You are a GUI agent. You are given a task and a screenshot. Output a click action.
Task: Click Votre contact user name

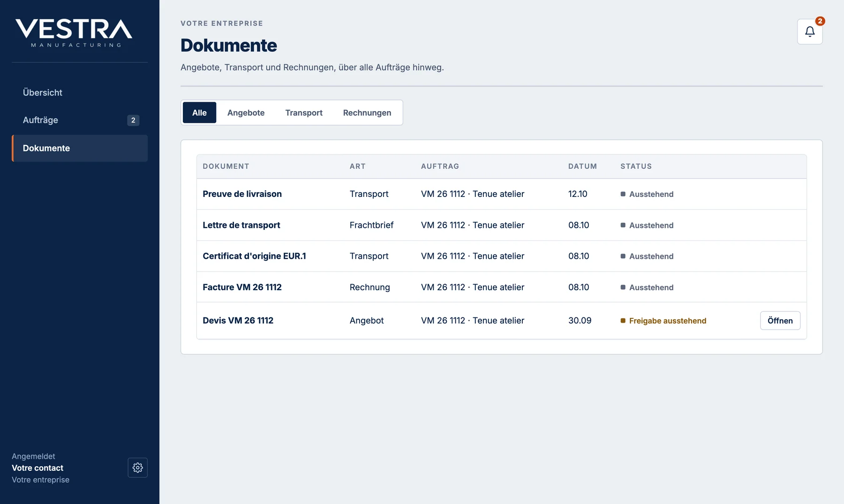[x=38, y=468]
